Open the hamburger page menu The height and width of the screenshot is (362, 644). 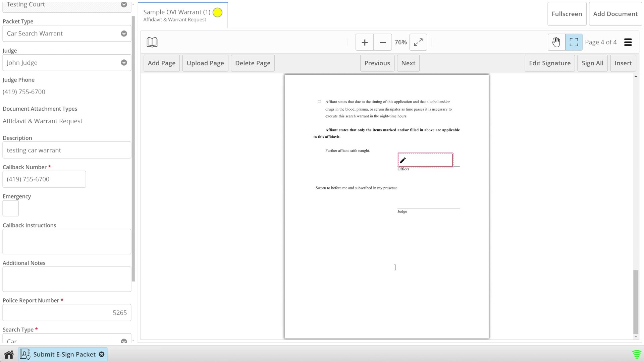628,42
